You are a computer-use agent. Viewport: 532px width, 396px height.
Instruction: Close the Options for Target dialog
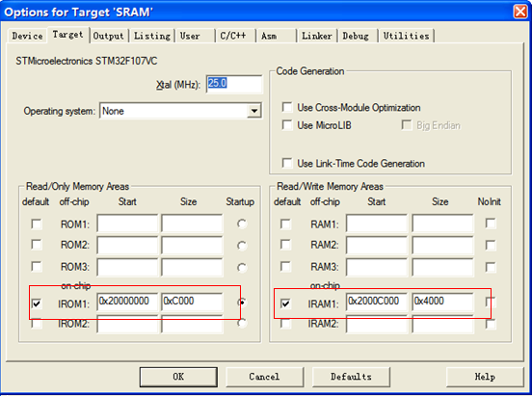(x=520, y=12)
